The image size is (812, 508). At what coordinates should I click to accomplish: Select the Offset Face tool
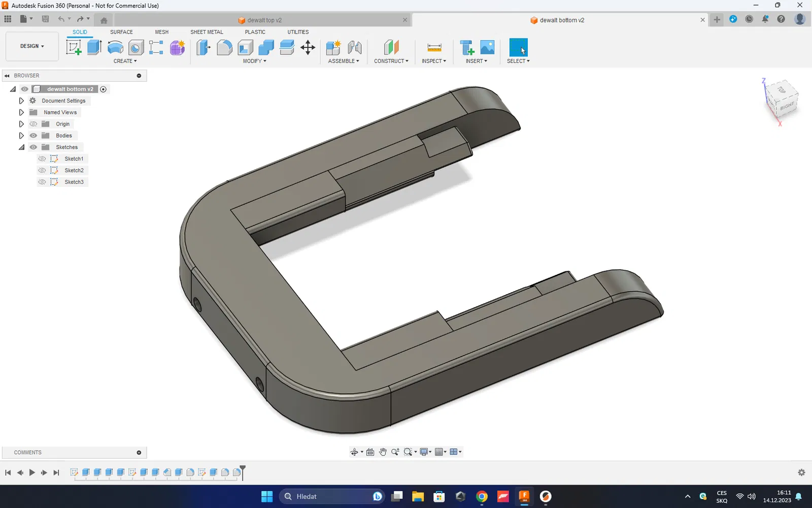pyautogui.click(x=287, y=48)
